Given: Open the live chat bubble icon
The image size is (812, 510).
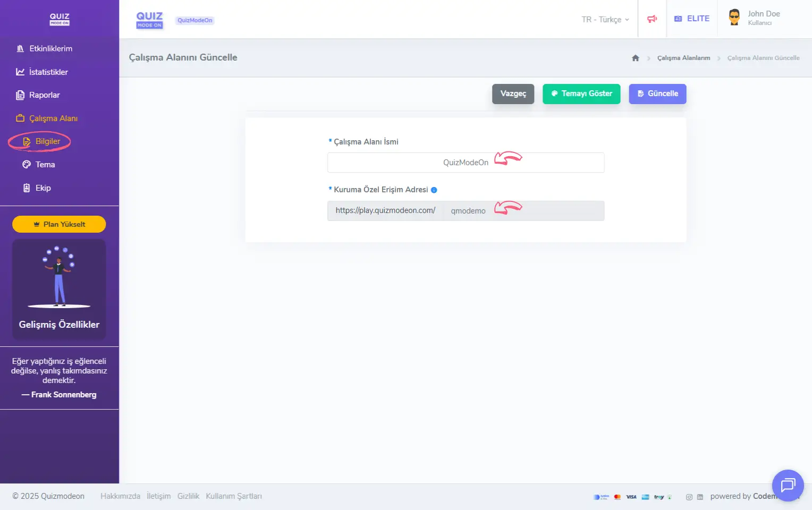Looking at the screenshot, I should pos(788,485).
